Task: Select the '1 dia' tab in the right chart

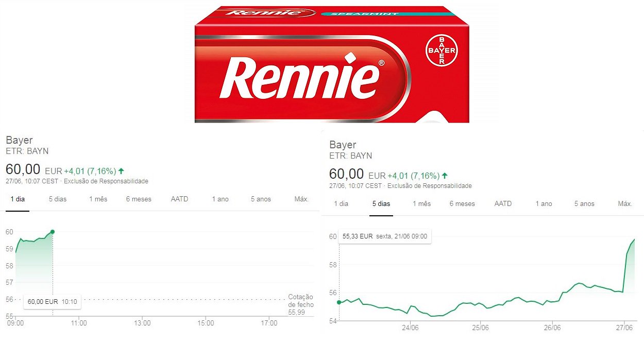Action: click(341, 203)
